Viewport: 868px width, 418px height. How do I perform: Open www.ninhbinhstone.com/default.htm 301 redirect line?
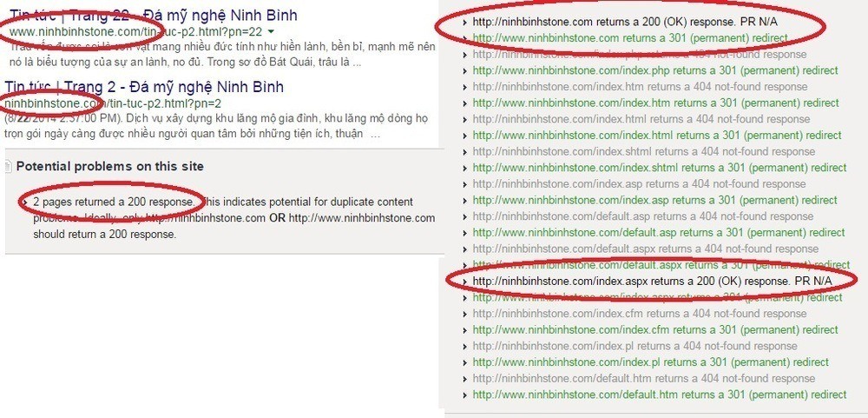[x=660, y=395]
